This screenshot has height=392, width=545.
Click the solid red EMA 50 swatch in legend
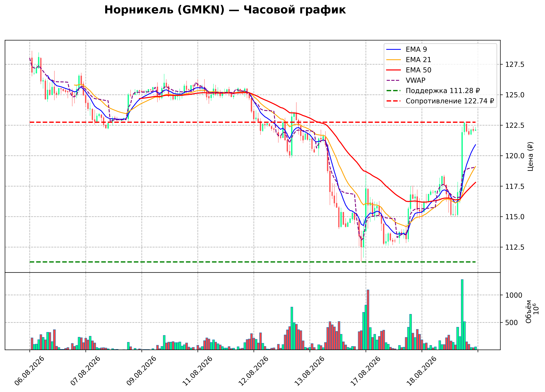click(x=394, y=70)
